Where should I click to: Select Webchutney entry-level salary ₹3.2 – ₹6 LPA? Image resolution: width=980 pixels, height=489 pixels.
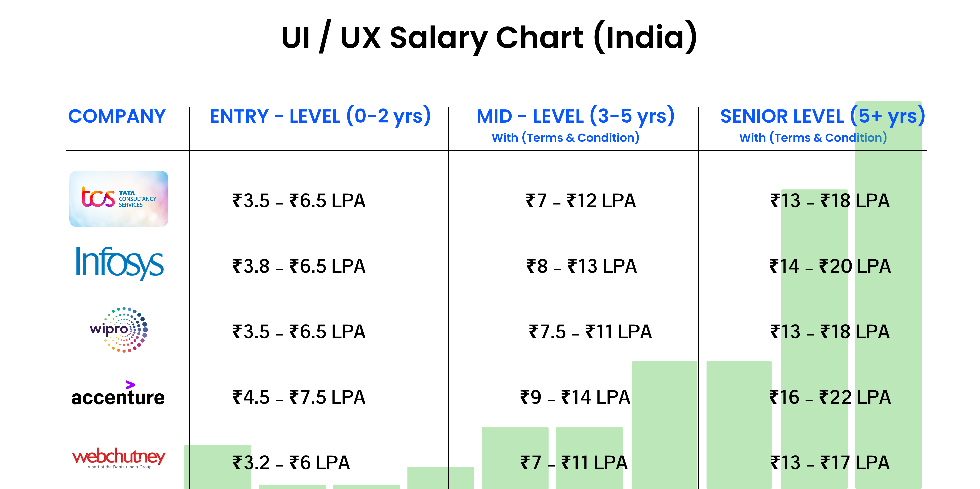(x=291, y=463)
